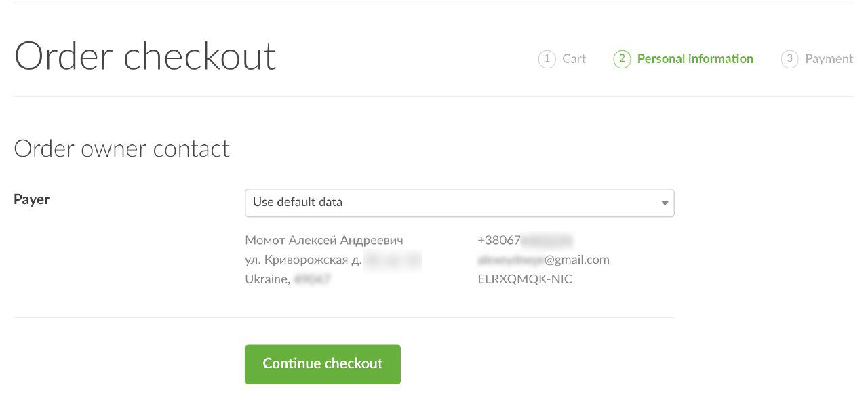Click the step 3 circle icon
The width and height of the screenshot is (868, 415).
[789, 59]
